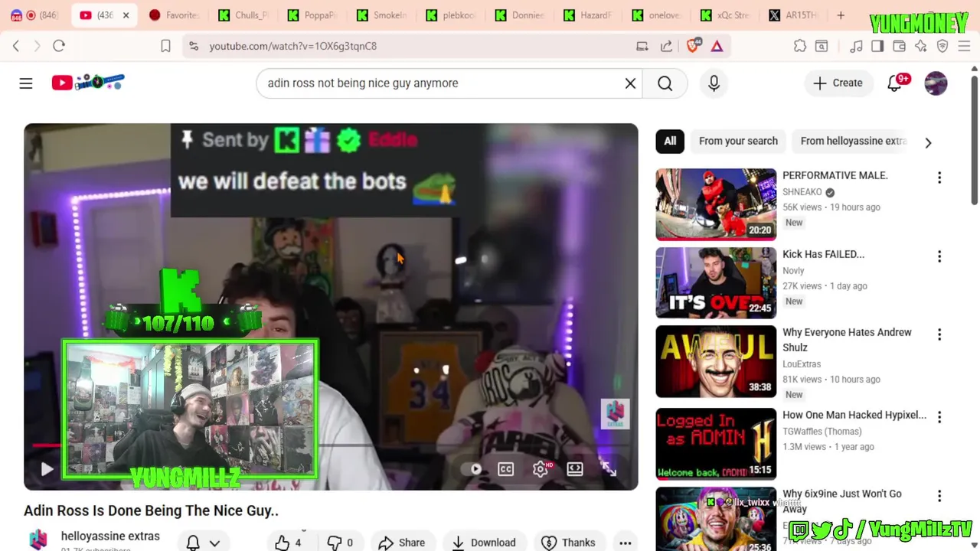Open Brave Shields lion icon
The height and width of the screenshot is (551, 980).
[693, 46]
